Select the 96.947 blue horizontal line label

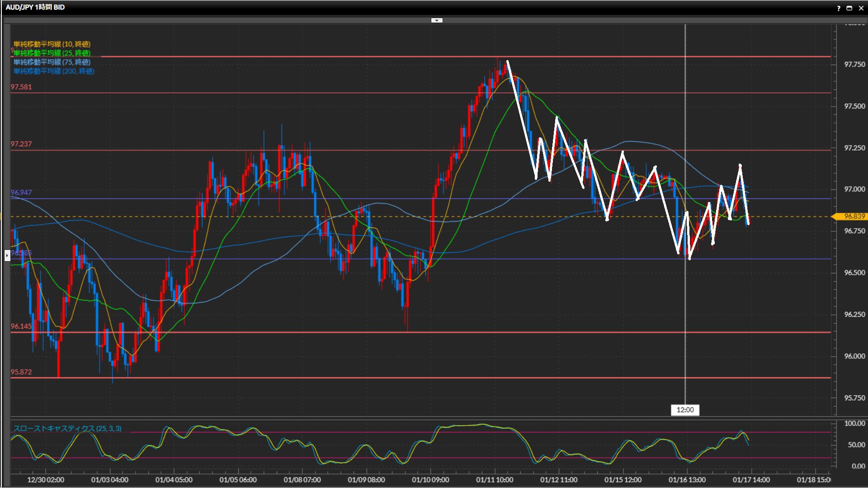(x=21, y=192)
